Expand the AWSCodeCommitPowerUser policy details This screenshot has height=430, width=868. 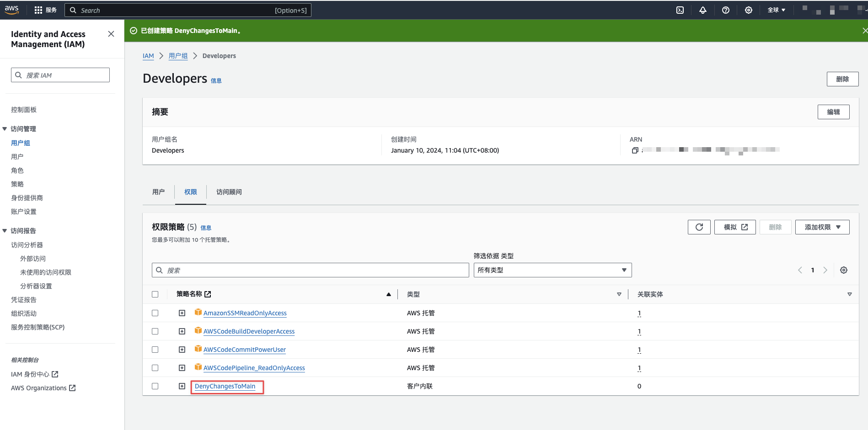pyautogui.click(x=182, y=350)
